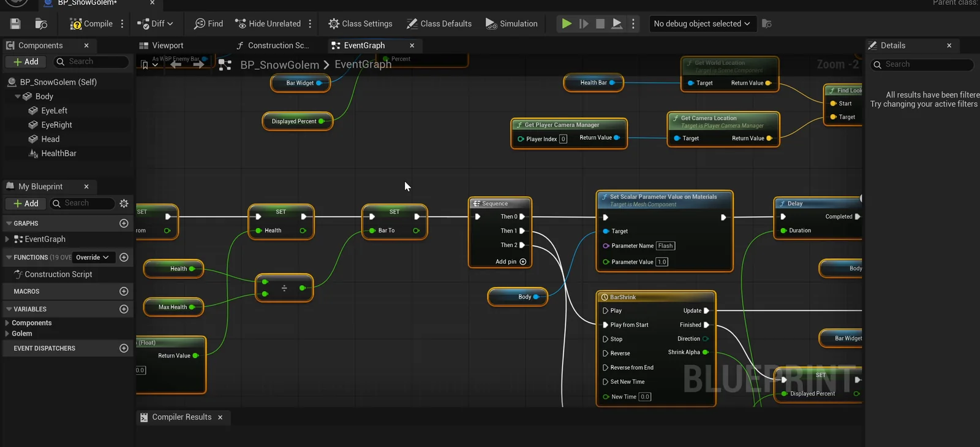
Task: Collapse the Body component tree
Action: point(18,97)
